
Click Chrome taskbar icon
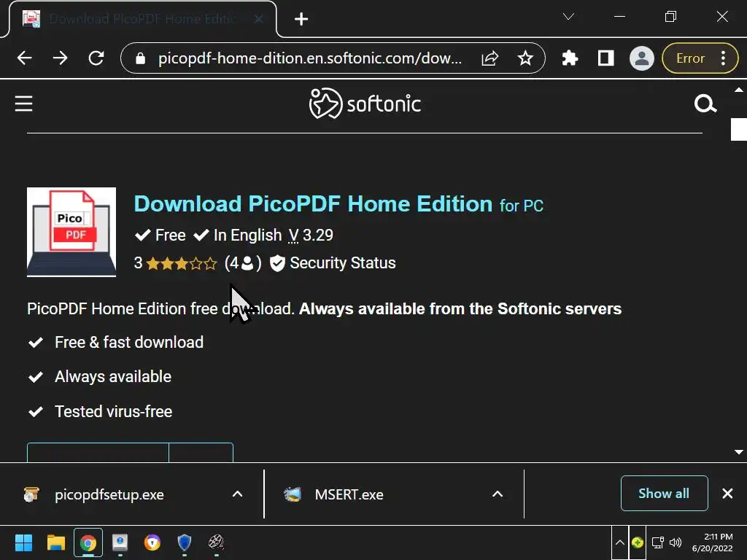pyautogui.click(x=88, y=542)
